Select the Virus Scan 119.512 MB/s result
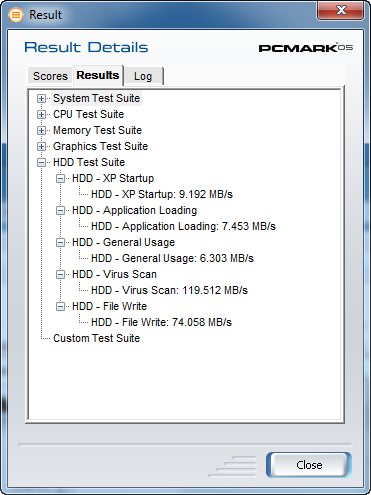The width and height of the screenshot is (371, 495). pyautogui.click(x=169, y=290)
